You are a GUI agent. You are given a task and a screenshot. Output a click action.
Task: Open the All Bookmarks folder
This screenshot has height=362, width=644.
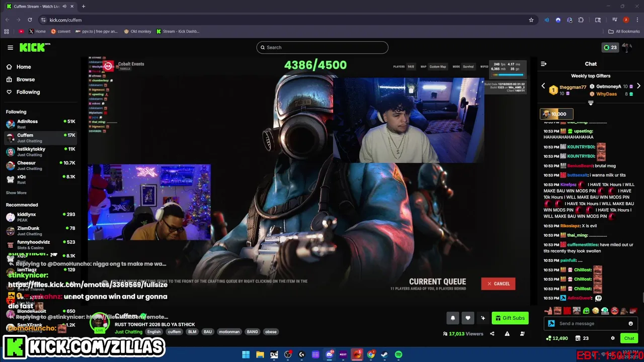(x=624, y=31)
